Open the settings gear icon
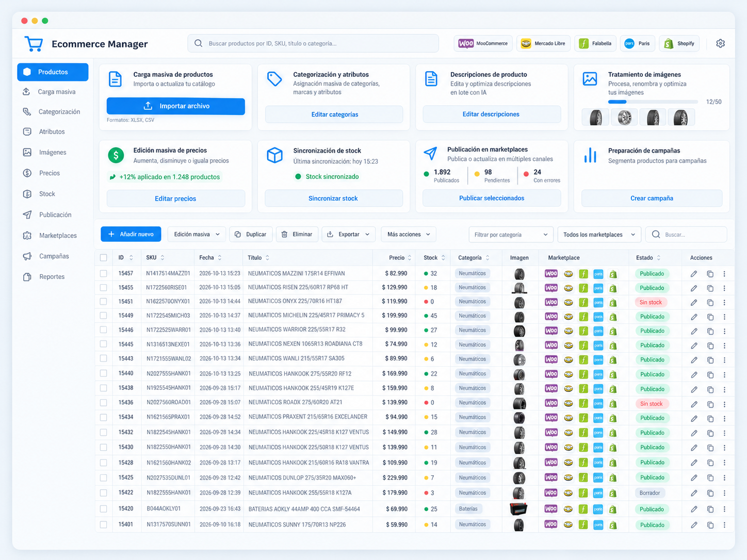This screenshot has height=560, width=747. 720,44
